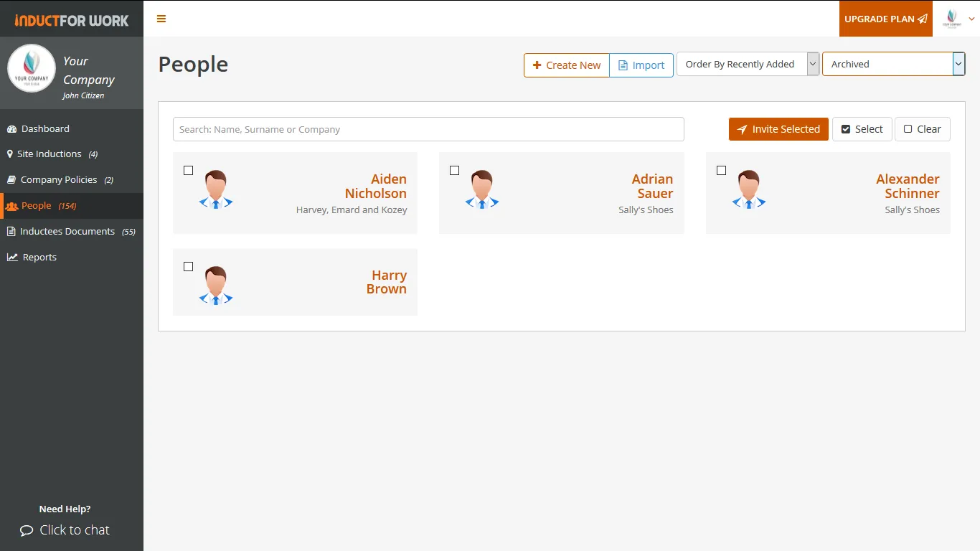Click the Import button
980x551 pixels.
pos(641,65)
